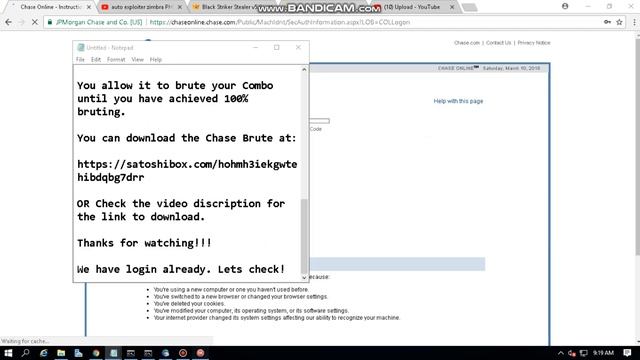Open the Contact Us link
The width and height of the screenshot is (640, 360).
[x=498, y=43]
